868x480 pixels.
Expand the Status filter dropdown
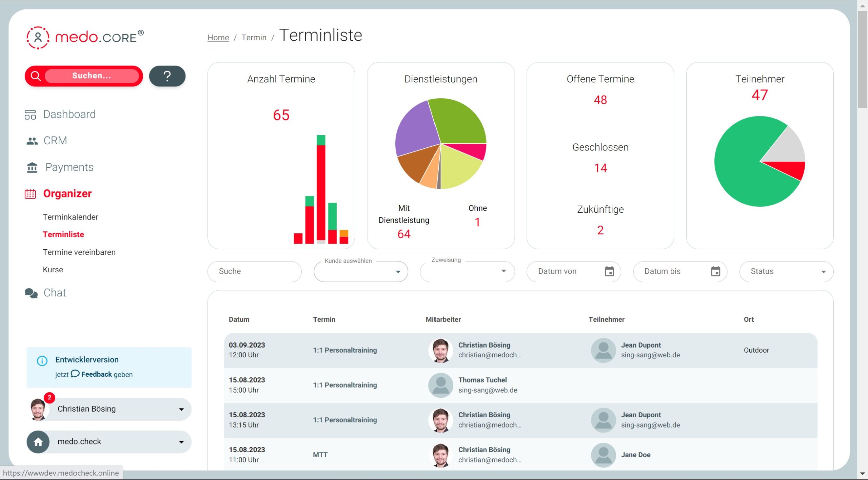pyautogui.click(x=823, y=272)
